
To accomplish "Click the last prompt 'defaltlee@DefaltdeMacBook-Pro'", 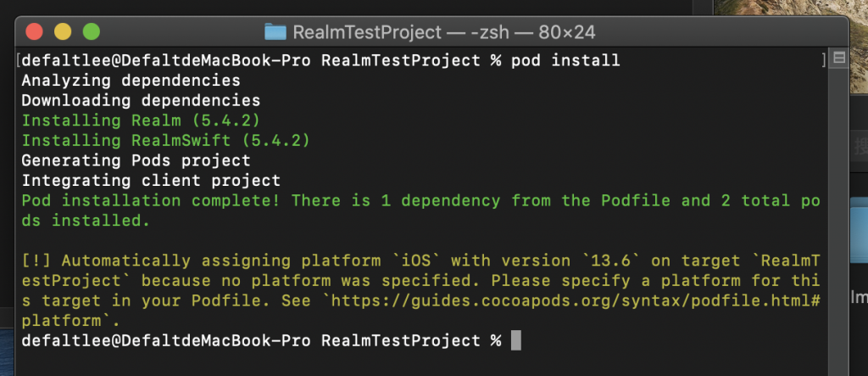I will tap(165, 340).
